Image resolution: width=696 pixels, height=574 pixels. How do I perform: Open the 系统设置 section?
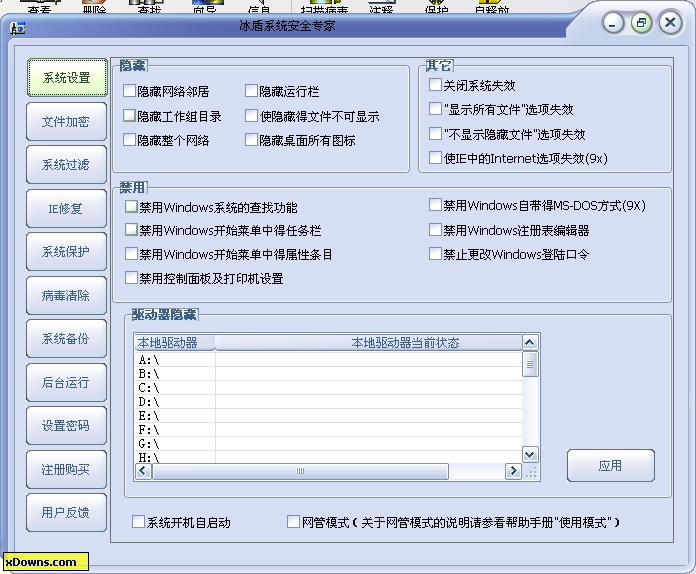click(67, 78)
